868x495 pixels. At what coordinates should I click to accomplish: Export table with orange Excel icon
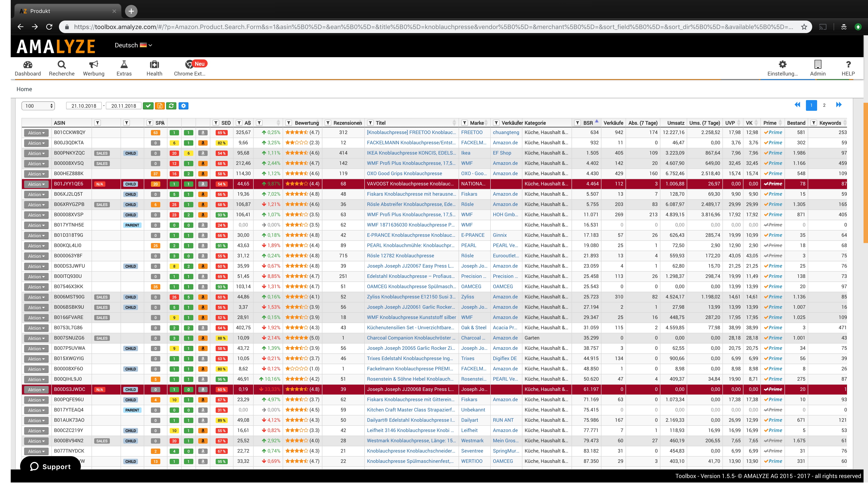pyautogui.click(x=160, y=106)
